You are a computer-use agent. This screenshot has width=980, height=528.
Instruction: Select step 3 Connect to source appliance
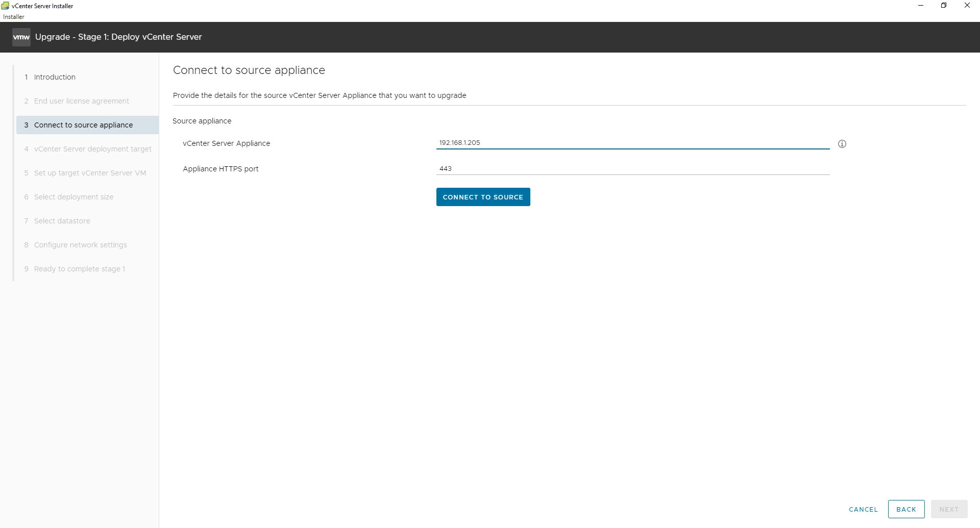tap(87, 125)
